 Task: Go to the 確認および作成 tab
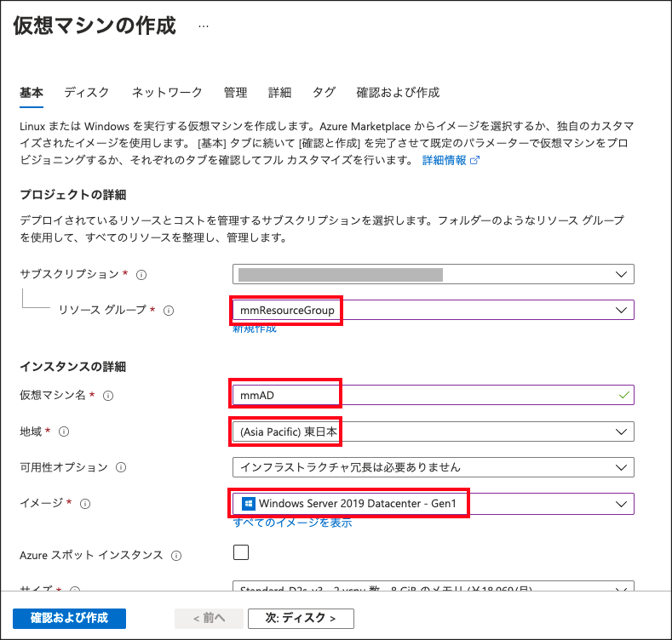[x=398, y=93]
